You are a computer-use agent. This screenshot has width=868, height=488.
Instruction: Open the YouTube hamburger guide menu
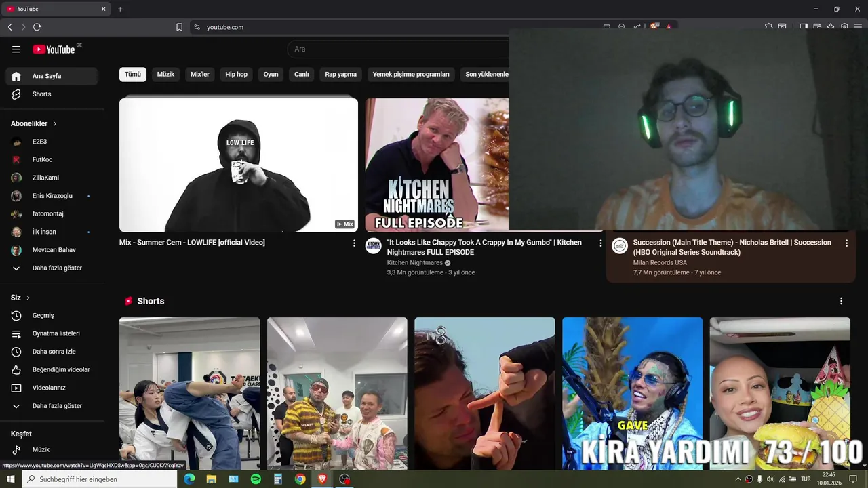coord(16,49)
